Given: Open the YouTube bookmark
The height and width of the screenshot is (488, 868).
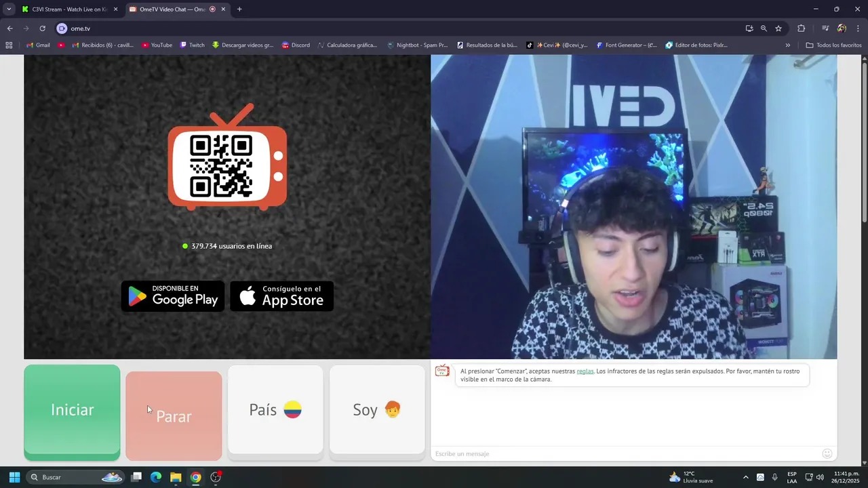Looking at the screenshot, I should 157,45.
